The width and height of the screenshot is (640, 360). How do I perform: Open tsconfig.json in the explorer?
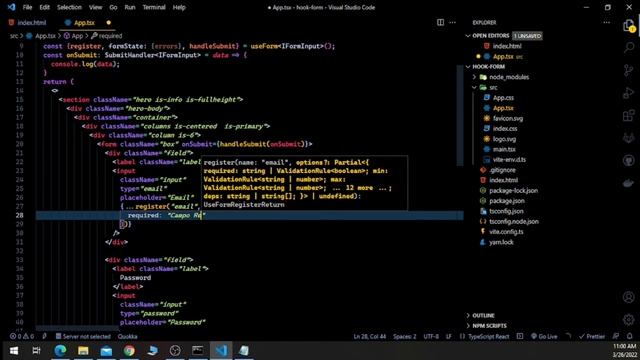coord(506,211)
